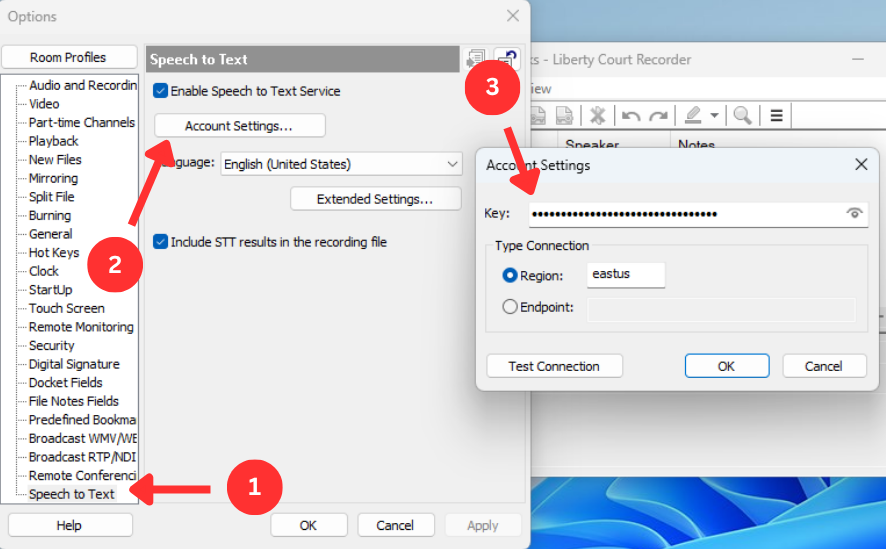Click the Endpoint text field

pyautogui.click(x=722, y=310)
